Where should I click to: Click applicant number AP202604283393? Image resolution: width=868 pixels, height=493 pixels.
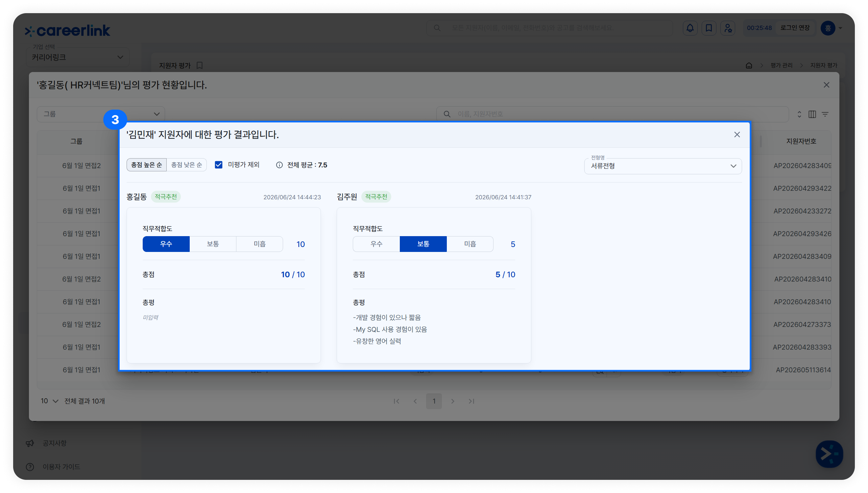pyautogui.click(x=802, y=347)
